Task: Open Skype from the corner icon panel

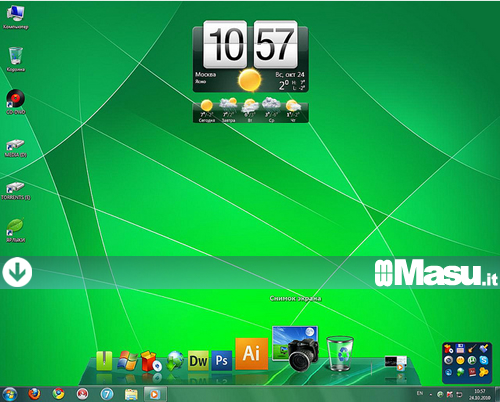Action: [x=484, y=360]
